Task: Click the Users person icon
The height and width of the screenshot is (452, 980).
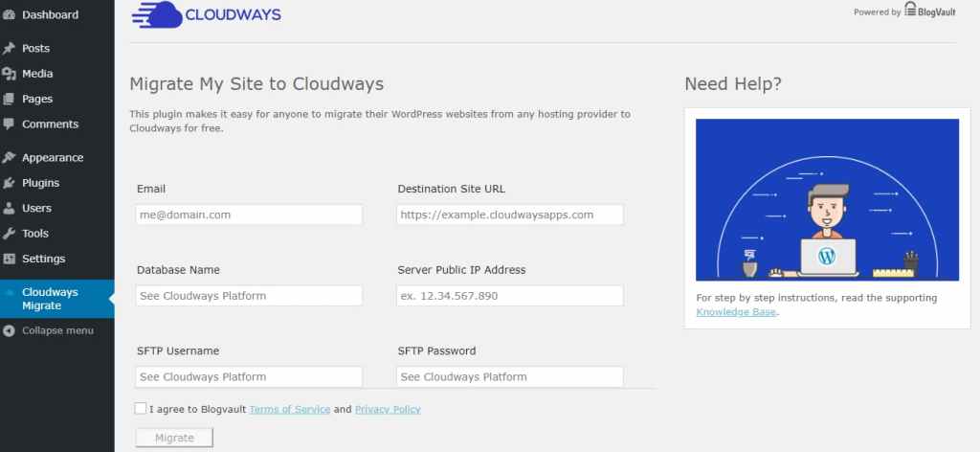Action: (9, 208)
